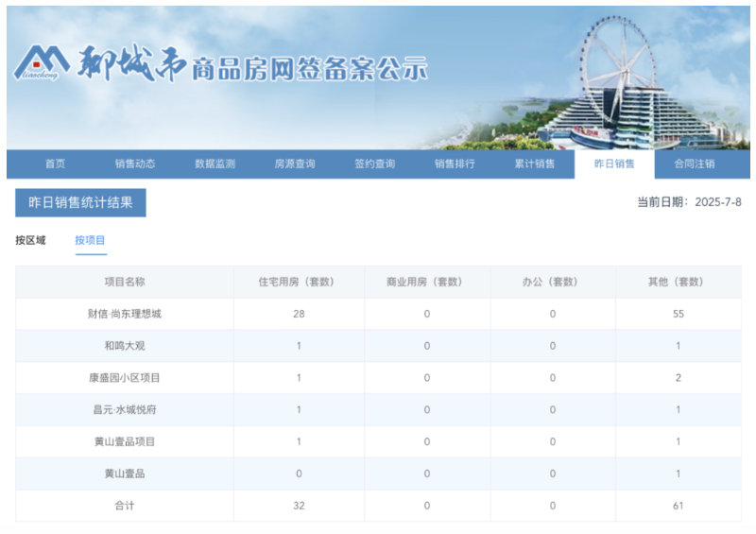
Task: Click the 商品房网签备案公示 banner title
Action: point(310,69)
